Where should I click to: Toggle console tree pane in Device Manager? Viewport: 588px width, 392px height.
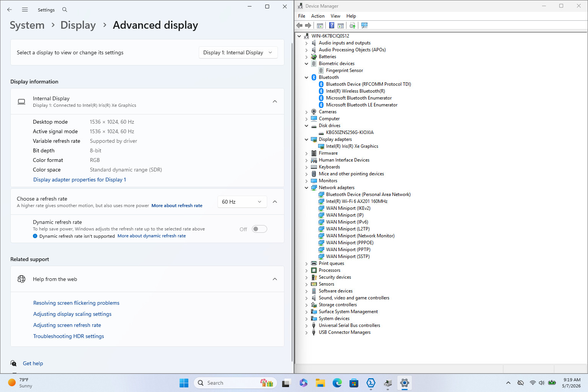point(320,25)
